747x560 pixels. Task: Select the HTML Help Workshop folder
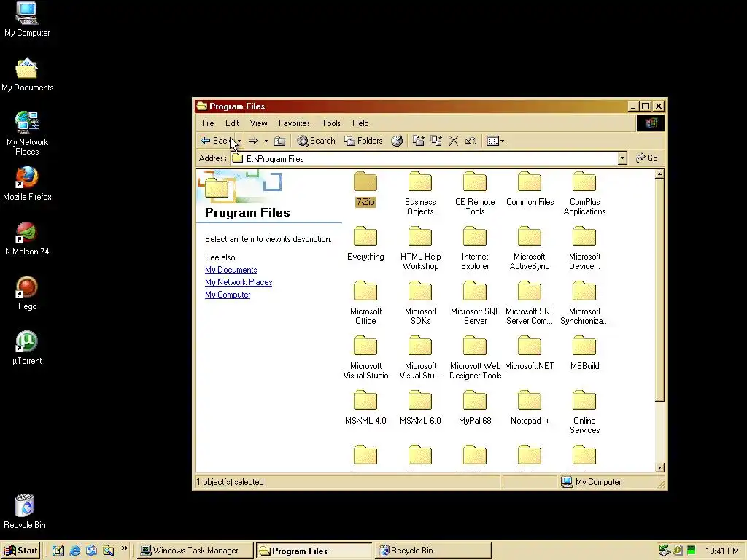pyautogui.click(x=420, y=248)
